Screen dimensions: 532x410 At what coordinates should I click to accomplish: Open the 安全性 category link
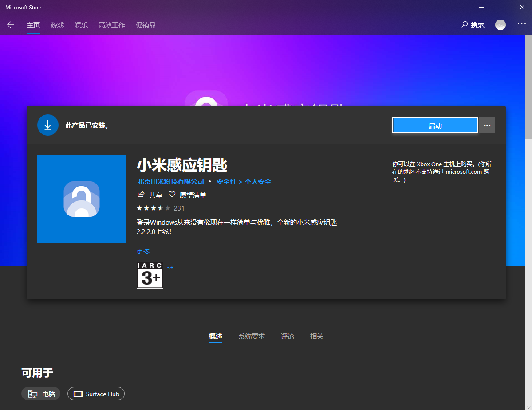coord(226,182)
